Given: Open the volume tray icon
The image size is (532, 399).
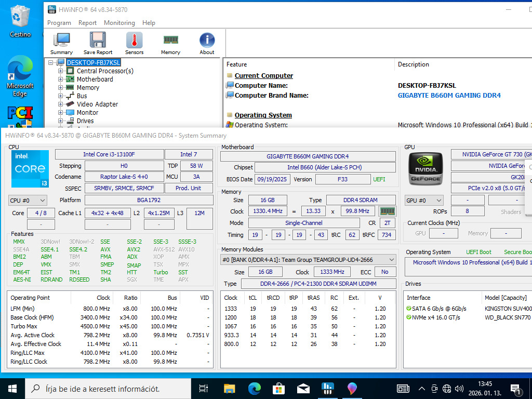Looking at the screenshot, I should pyautogui.click(x=459, y=389).
